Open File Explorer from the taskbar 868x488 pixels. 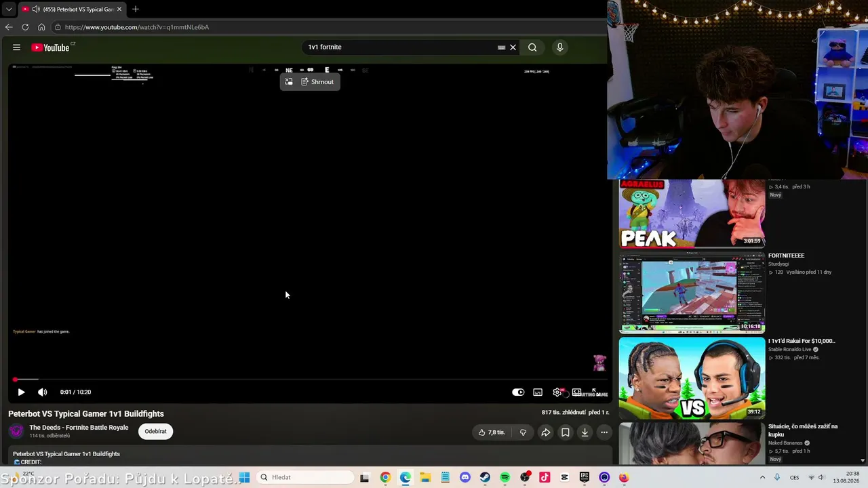pos(425,477)
